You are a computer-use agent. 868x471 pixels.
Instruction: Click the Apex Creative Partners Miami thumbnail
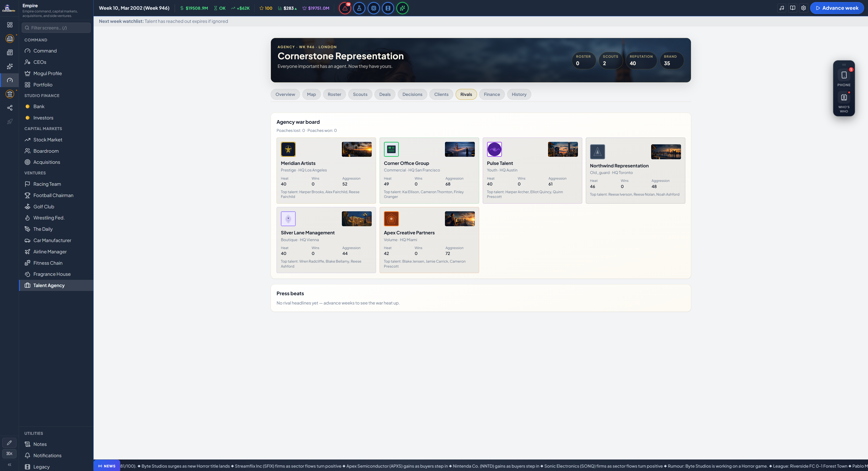[460, 219]
